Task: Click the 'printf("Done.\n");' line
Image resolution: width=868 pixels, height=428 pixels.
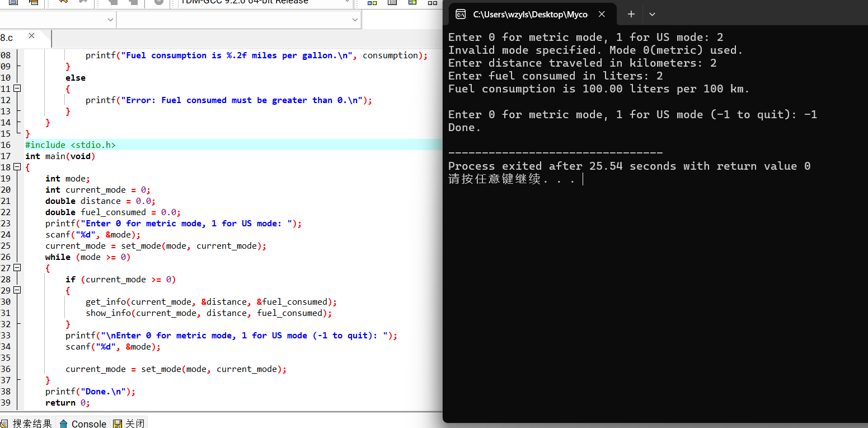Action: point(90,391)
